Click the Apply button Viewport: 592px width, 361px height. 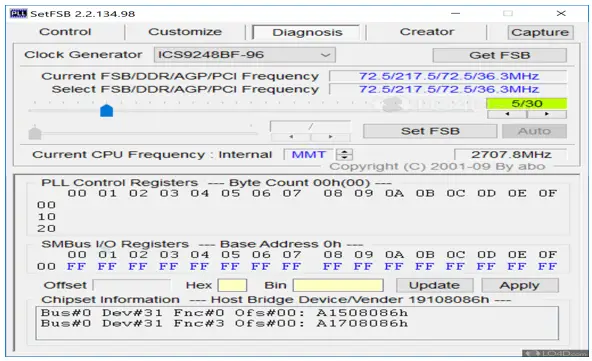pyautogui.click(x=520, y=285)
